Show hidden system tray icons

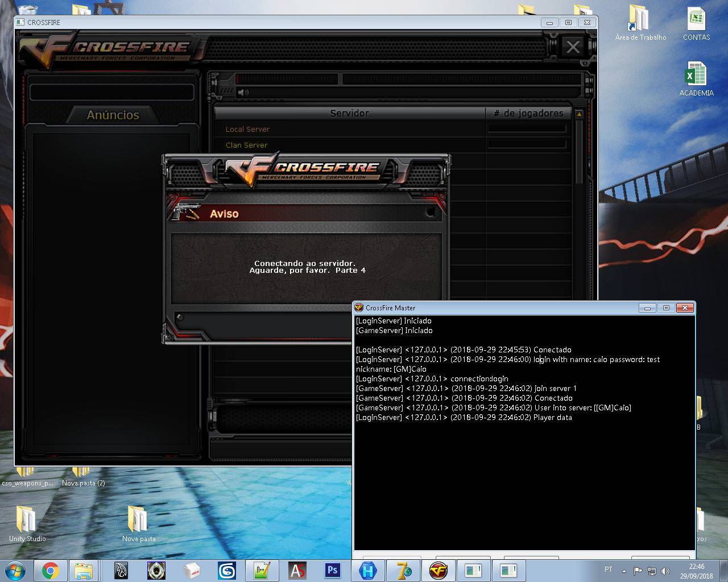[624, 571]
